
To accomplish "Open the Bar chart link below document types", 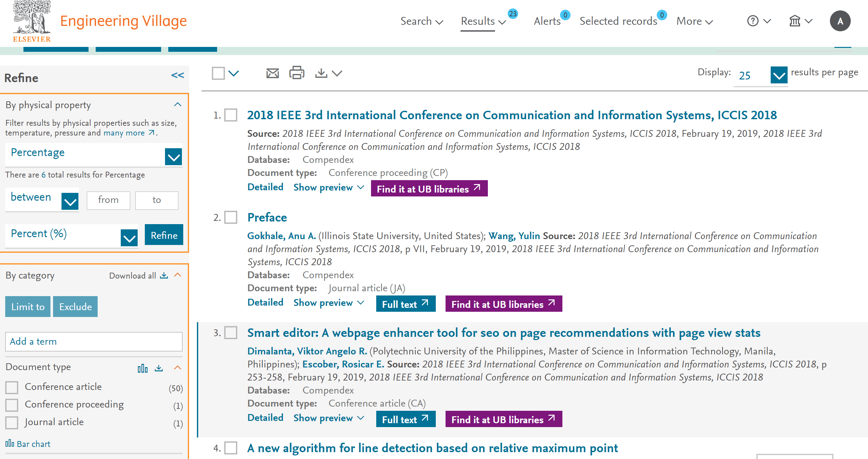I will pyautogui.click(x=28, y=444).
